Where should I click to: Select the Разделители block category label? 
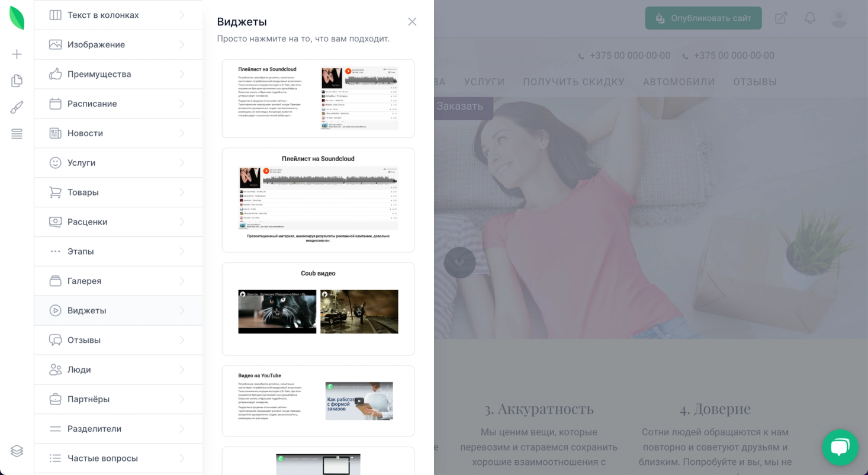tap(94, 429)
